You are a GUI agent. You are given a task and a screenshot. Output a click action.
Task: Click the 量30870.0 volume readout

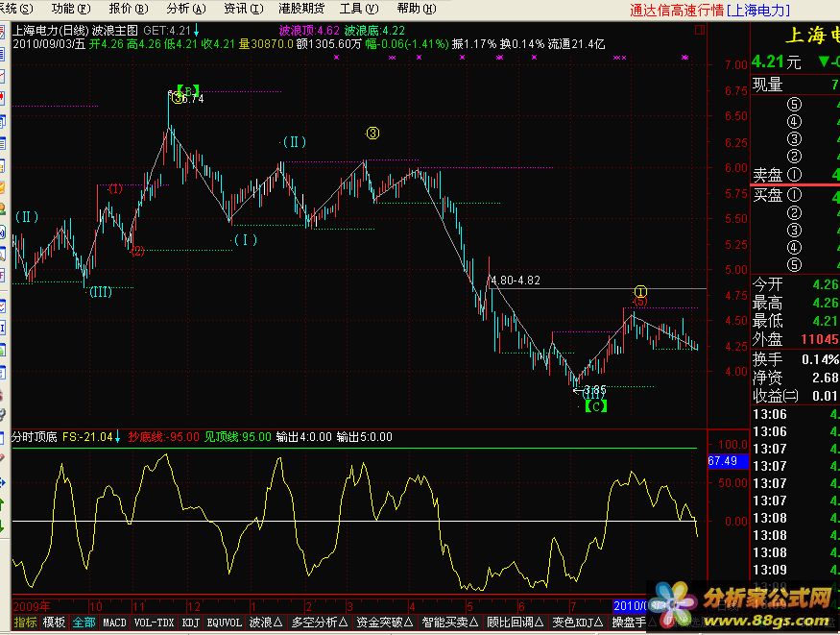point(266,44)
